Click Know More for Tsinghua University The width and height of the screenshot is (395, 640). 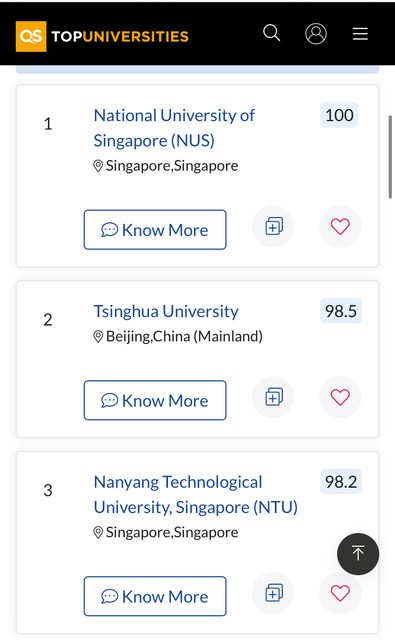coord(155,400)
